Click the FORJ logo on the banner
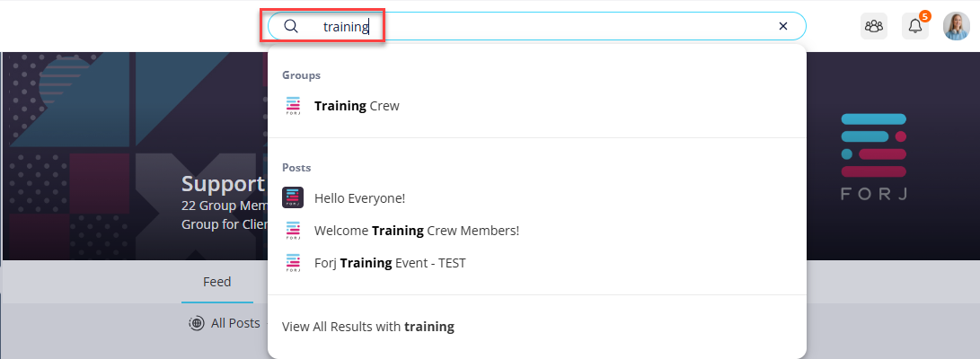The image size is (980, 359). click(x=873, y=157)
